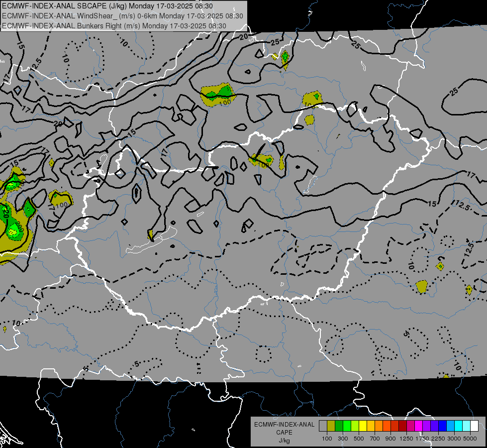
Task: Select the pure blue legend swatch
Action: point(443,426)
